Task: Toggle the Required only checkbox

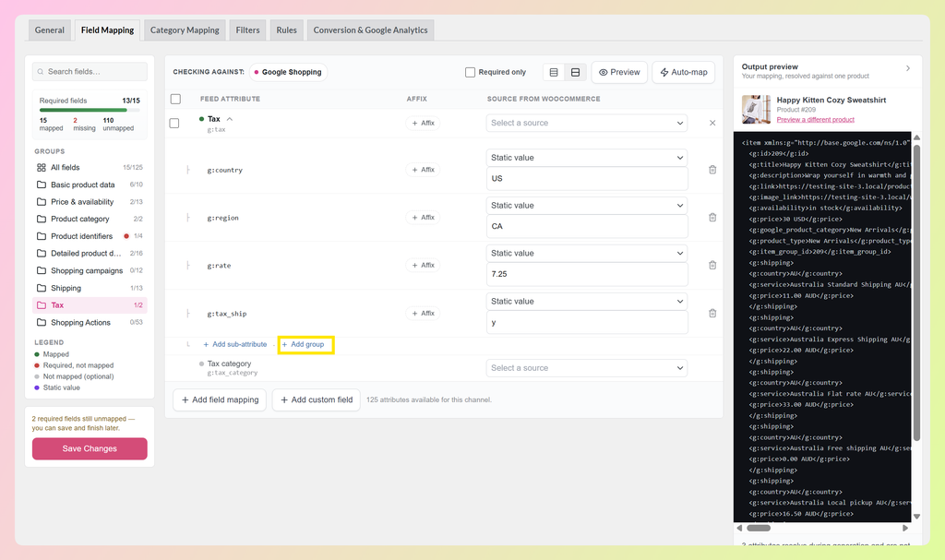Action: tap(470, 72)
